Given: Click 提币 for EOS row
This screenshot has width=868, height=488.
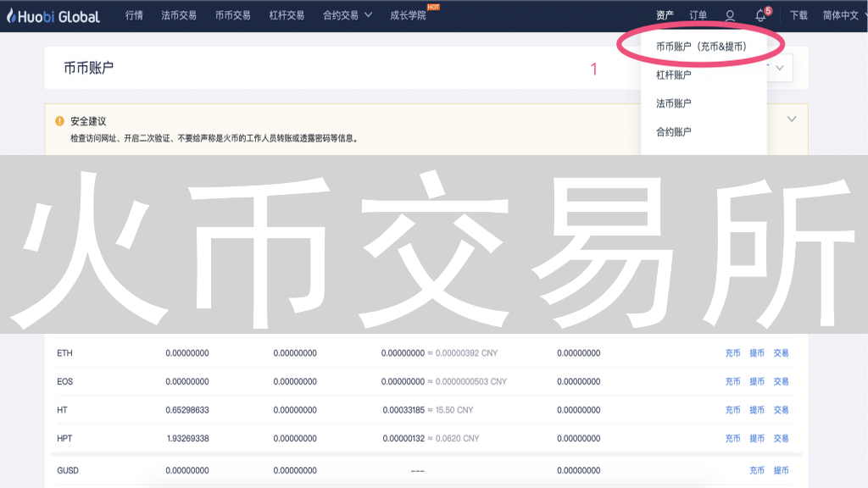Looking at the screenshot, I should (757, 382).
